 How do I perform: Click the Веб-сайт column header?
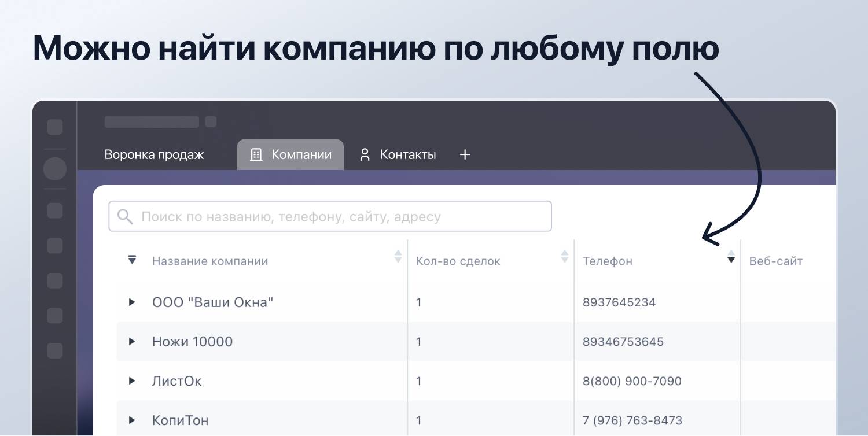click(x=775, y=261)
